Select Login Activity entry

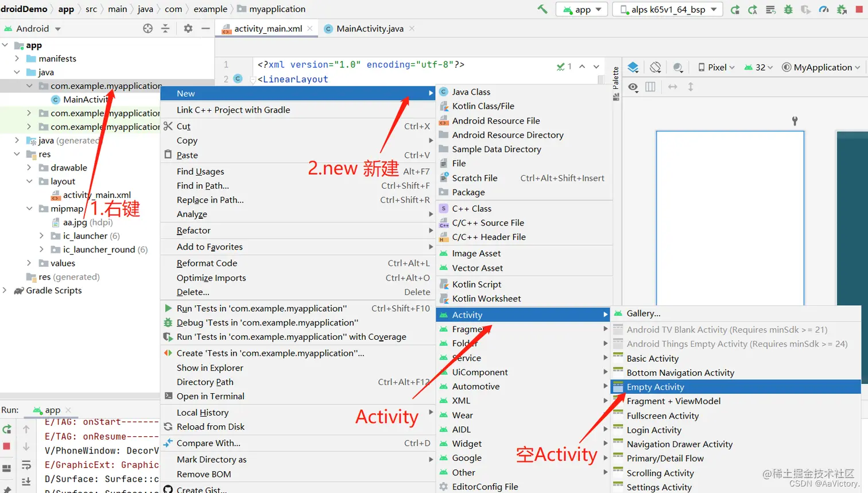[735, 430]
